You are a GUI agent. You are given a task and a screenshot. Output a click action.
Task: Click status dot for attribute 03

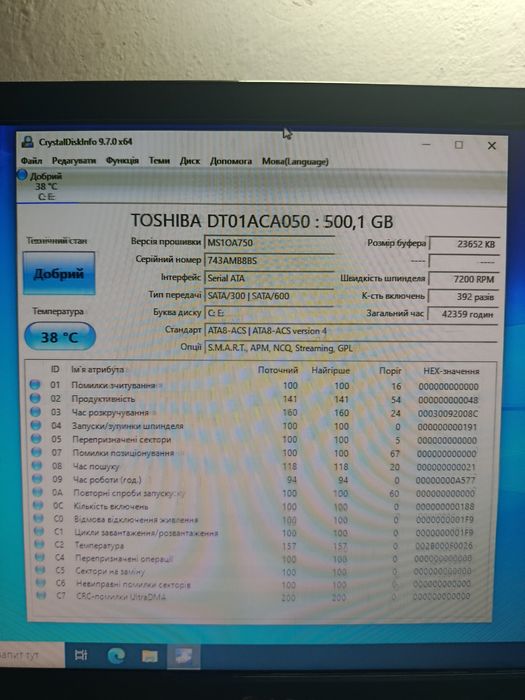coord(36,412)
